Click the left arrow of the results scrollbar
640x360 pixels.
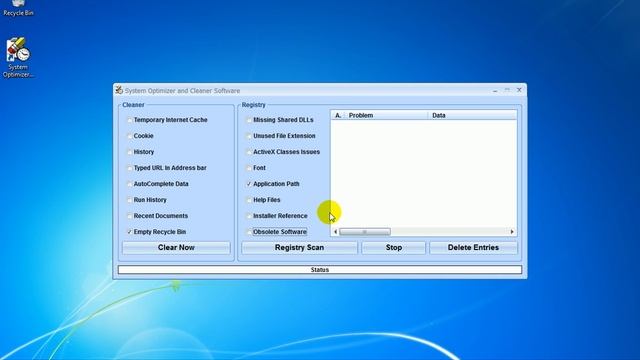[336, 232]
